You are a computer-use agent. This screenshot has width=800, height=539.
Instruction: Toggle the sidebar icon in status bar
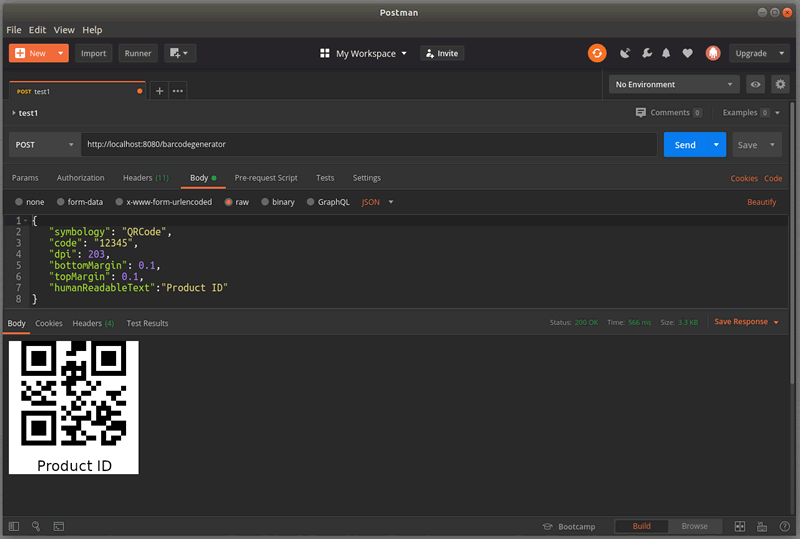point(14,526)
